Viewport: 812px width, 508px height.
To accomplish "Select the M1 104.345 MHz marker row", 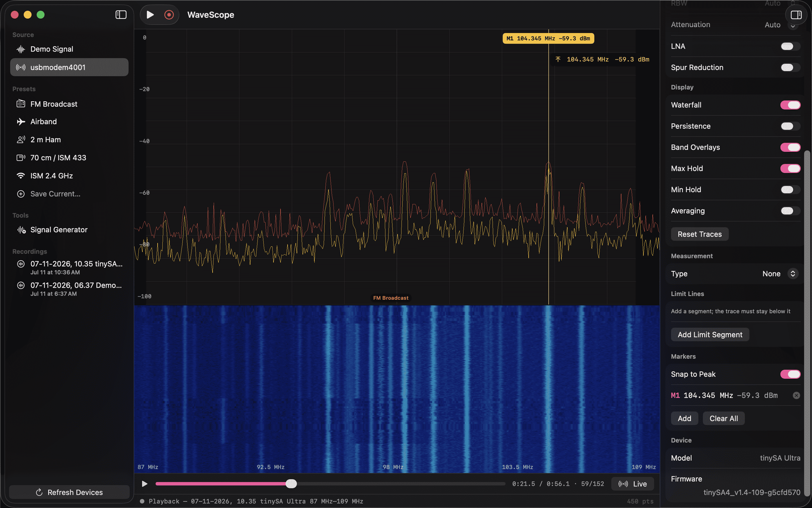I will pyautogui.click(x=736, y=395).
